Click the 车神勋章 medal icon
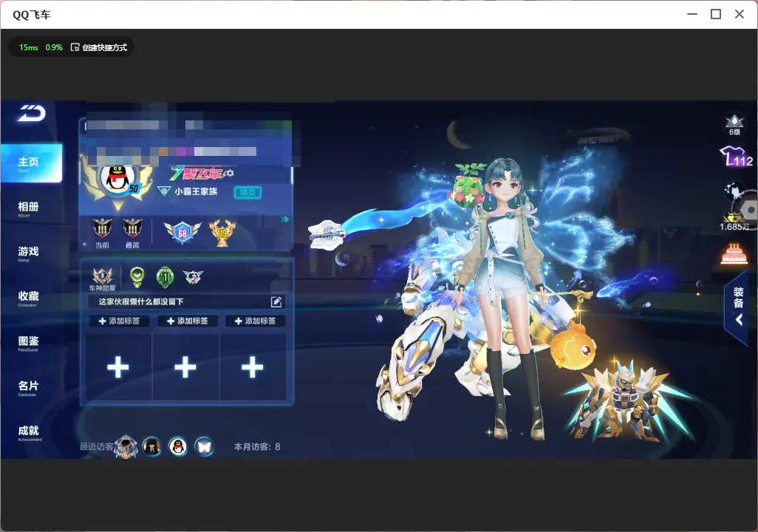Viewport: 758px width, 532px height. click(103, 279)
